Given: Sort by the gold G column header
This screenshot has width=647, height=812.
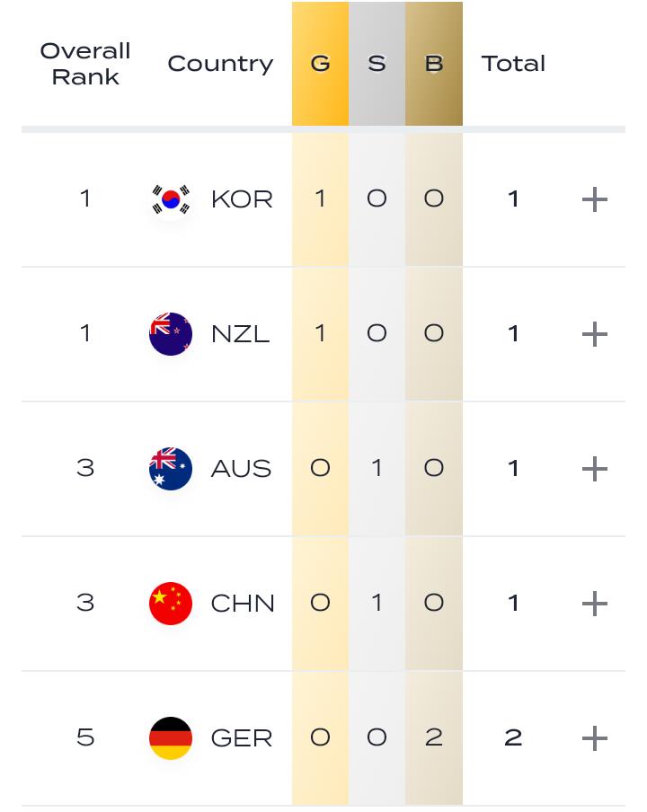Looking at the screenshot, I should (320, 64).
